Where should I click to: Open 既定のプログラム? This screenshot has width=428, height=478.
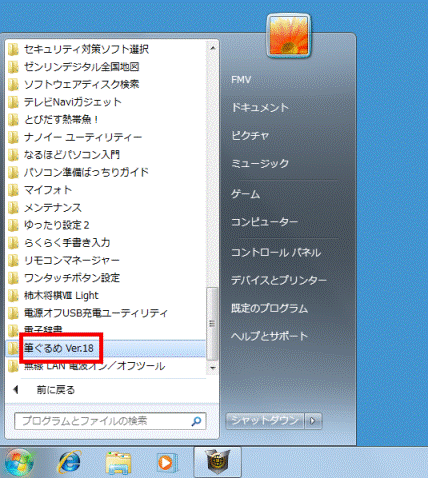point(269,308)
